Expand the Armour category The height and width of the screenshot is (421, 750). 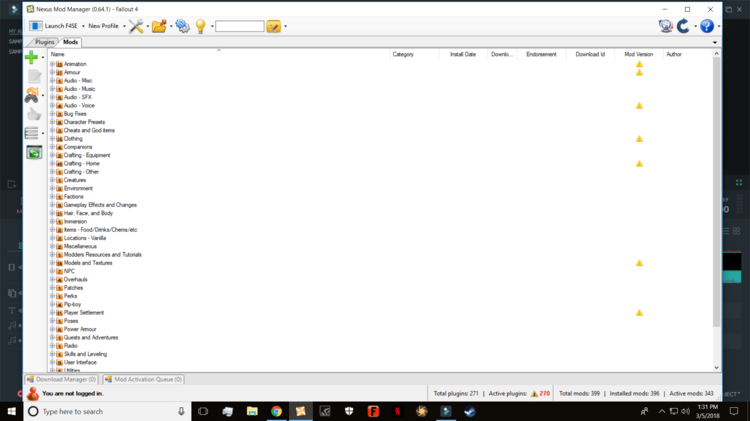tap(53, 72)
